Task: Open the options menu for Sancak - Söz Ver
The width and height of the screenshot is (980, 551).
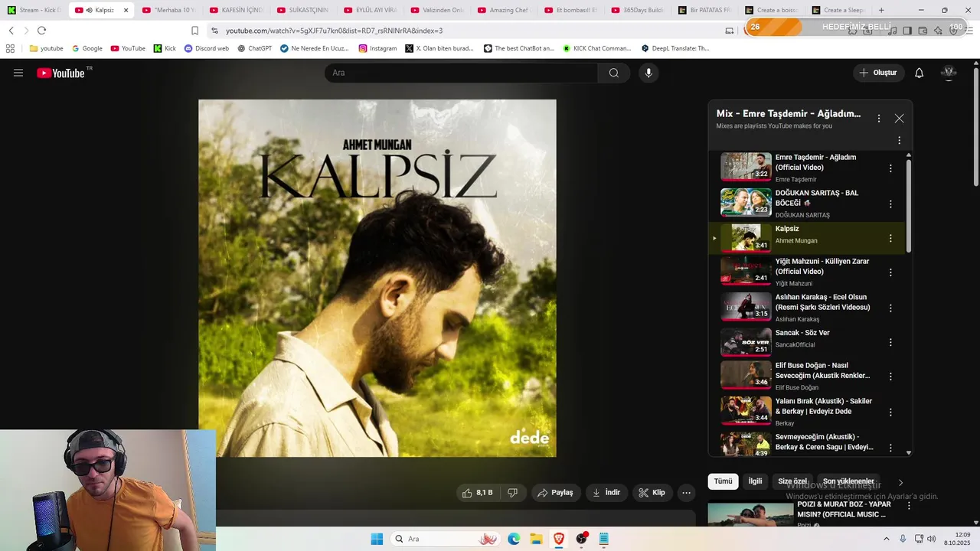Action: click(x=890, y=341)
